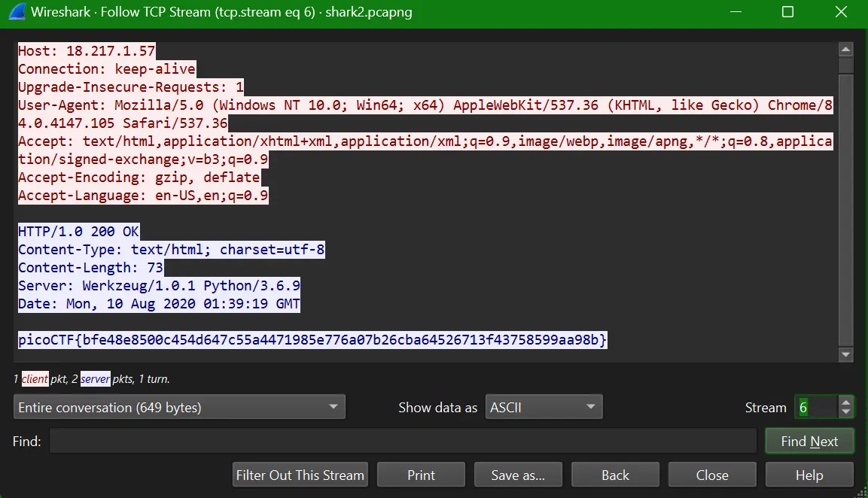Maximize the Follow TCP Stream window

pos(787,13)
